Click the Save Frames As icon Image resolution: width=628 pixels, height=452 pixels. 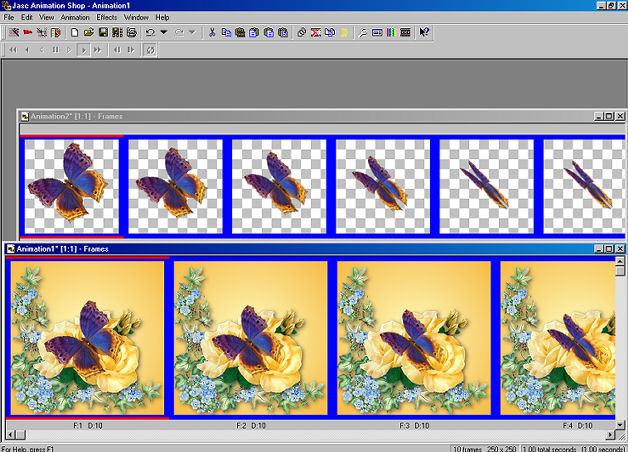117,32
